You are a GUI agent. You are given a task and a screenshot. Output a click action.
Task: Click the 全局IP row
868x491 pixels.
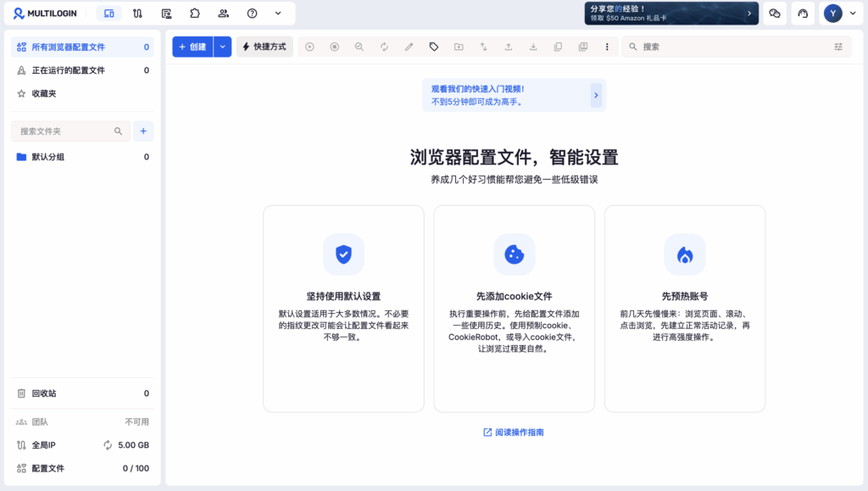[82, 445]
